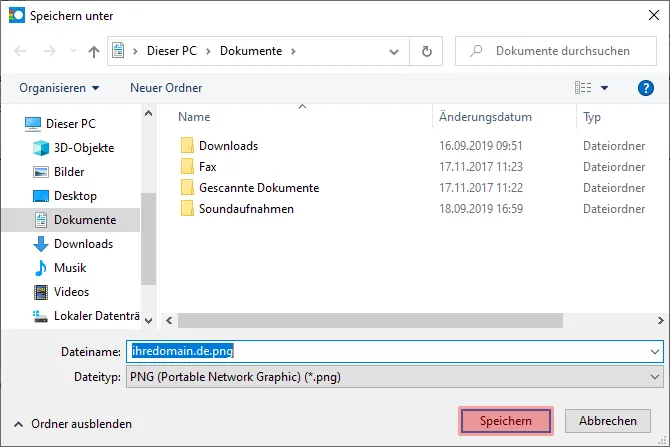Select 'Dokumente' in the address breadcrumb
This screenshot has height=447, width=670.
(251, 51)
